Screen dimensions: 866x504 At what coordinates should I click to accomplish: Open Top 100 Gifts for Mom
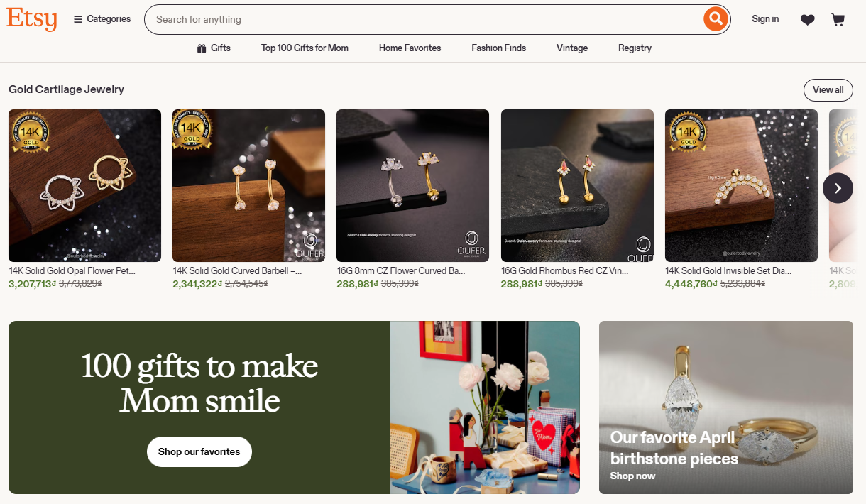click(305, 48)
